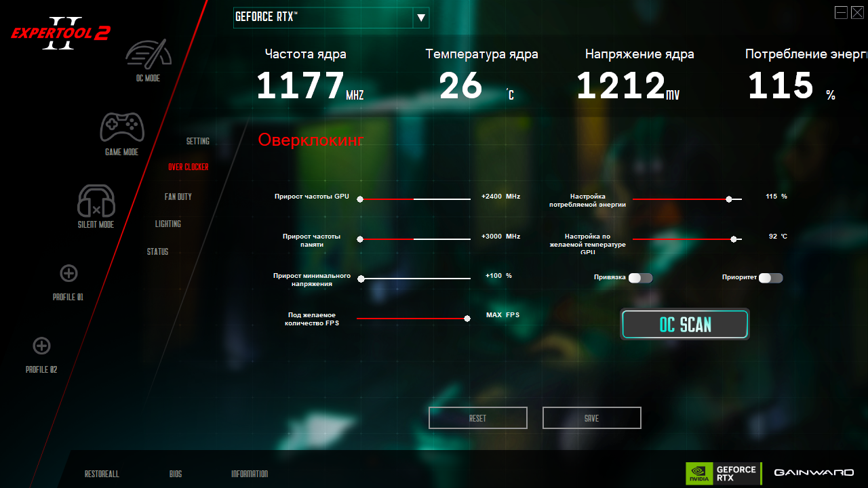Viewport: 868px width, 488px height.
Task: Open the Information link
Action: click(250, 474)
